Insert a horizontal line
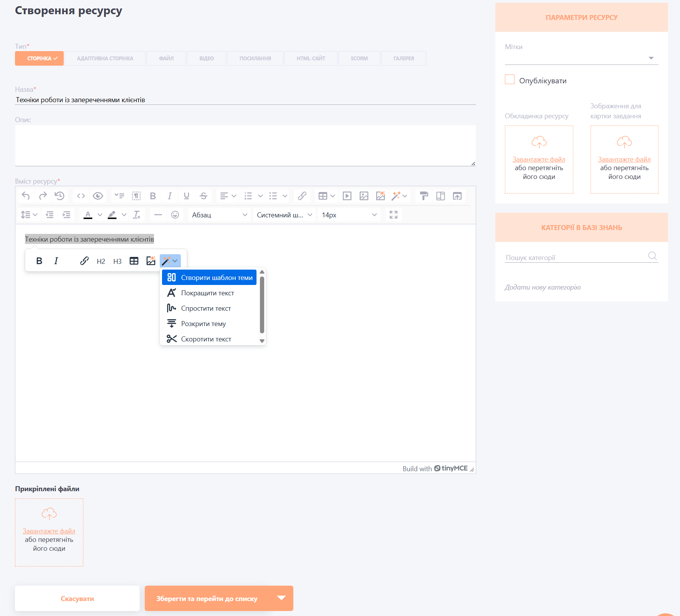 coord(158,215)
